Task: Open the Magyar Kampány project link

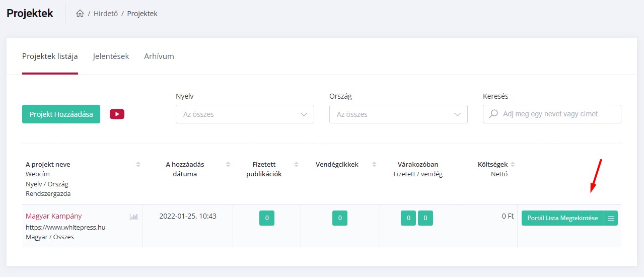Action: [54, 216]
